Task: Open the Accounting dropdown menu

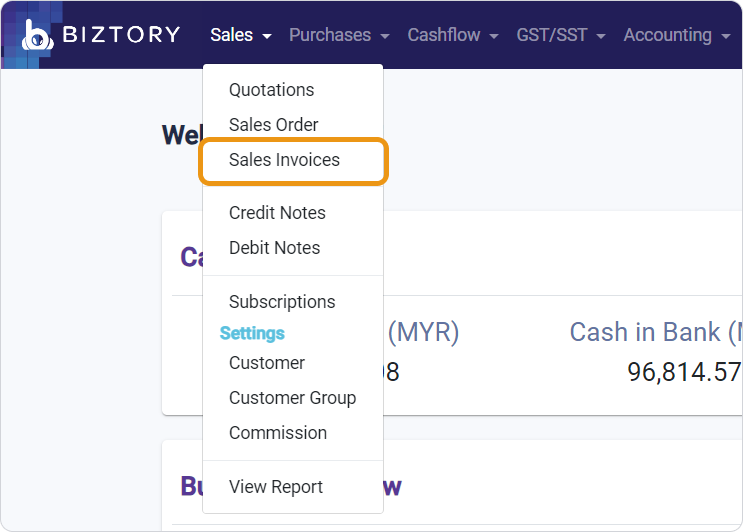Action: 676,35
